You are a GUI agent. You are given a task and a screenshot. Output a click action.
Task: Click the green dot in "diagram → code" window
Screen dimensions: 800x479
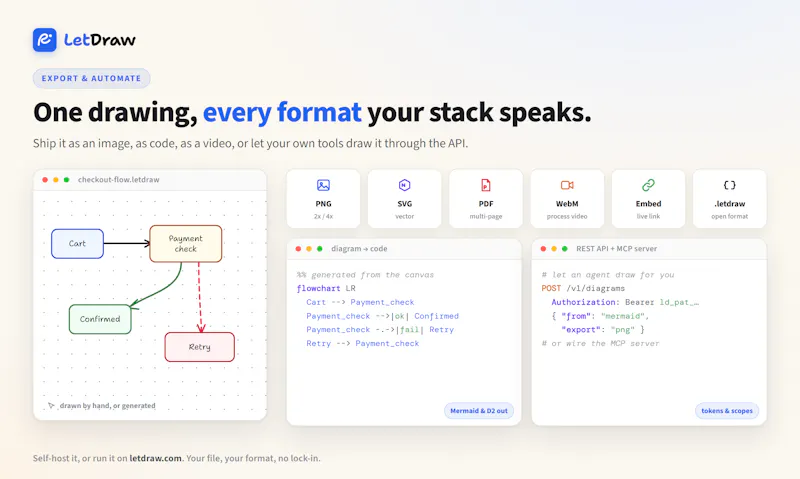point(319,249)
